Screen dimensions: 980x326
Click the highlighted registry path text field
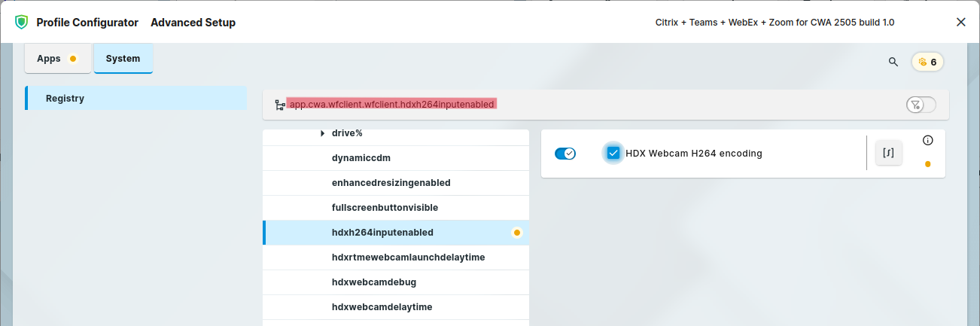coord(391,105)
